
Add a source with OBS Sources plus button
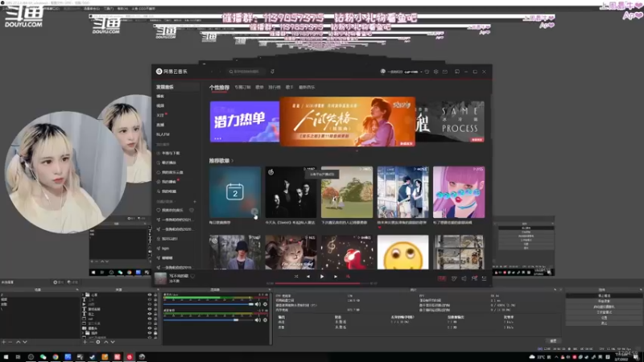(85, 342)
